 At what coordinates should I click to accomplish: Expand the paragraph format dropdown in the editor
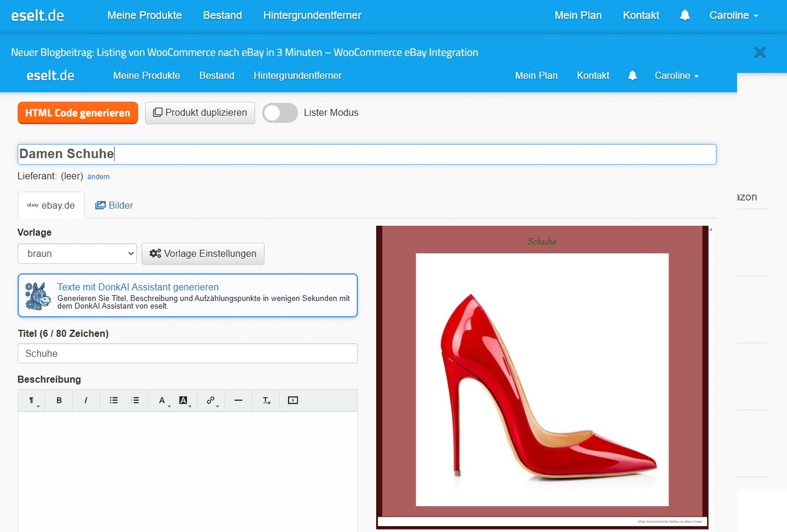tap(33, 400)
